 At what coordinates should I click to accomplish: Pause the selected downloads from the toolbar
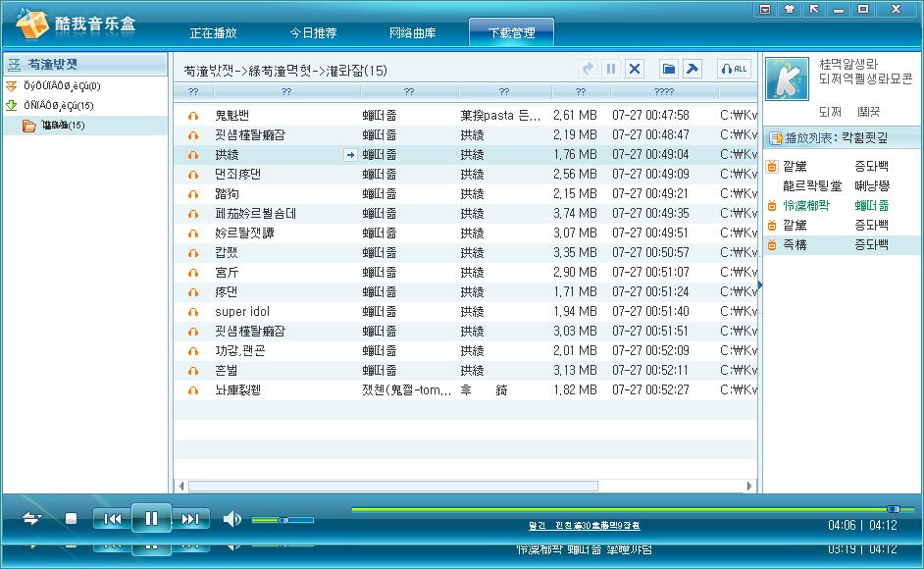[611, 69]
